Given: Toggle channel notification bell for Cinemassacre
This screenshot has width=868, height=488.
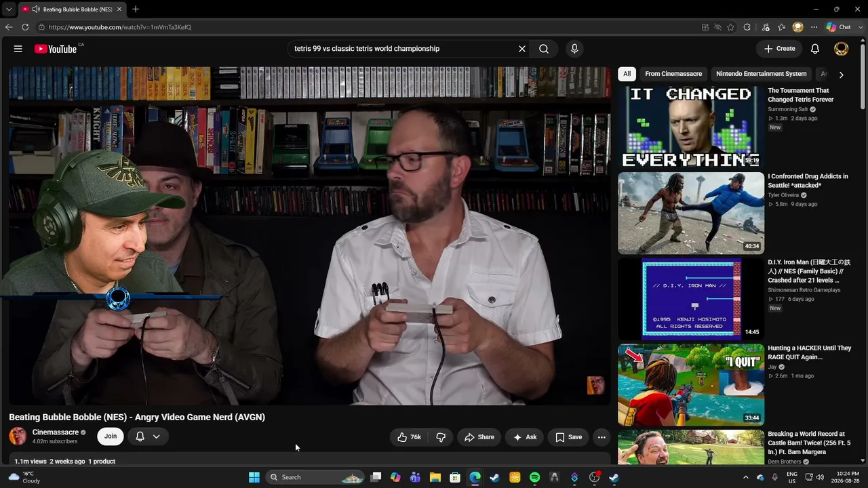Looking at the screenshot, I should tap(140, 436).
